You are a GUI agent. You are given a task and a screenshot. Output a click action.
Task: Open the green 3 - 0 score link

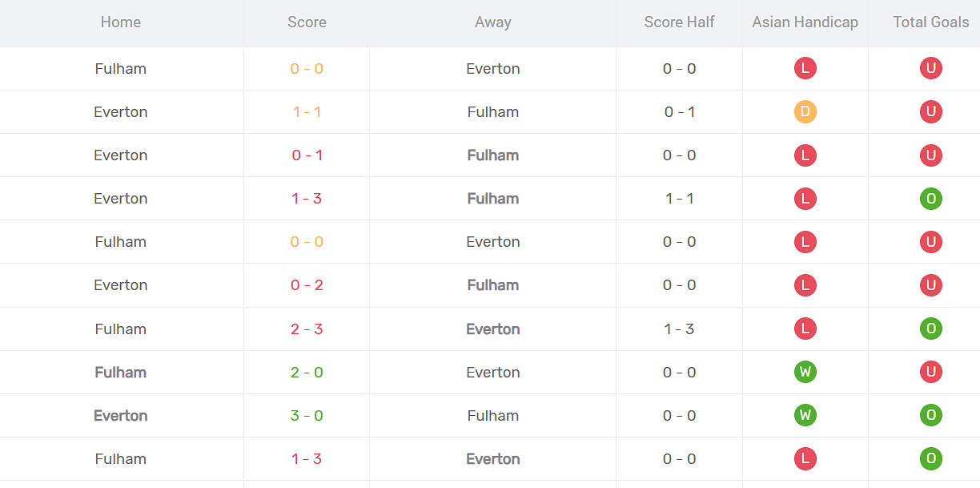click(x=307, y=415)
